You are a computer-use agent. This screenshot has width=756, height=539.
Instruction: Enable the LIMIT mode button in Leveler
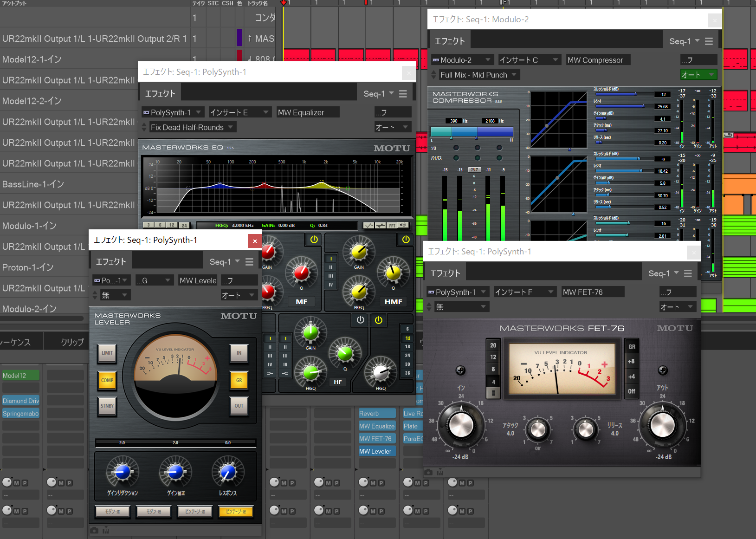coord(107,353)
